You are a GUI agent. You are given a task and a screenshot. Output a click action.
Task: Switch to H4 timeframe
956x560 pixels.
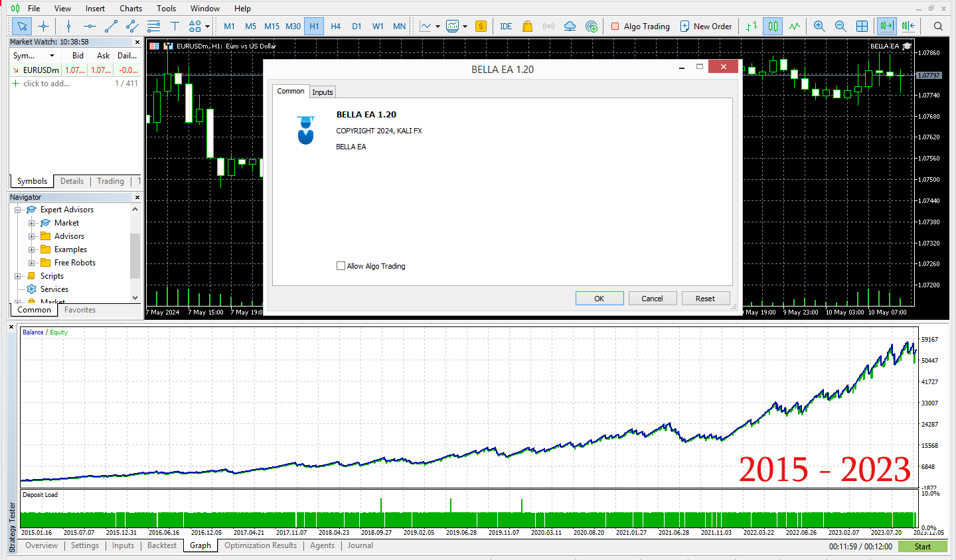point(336,27)
